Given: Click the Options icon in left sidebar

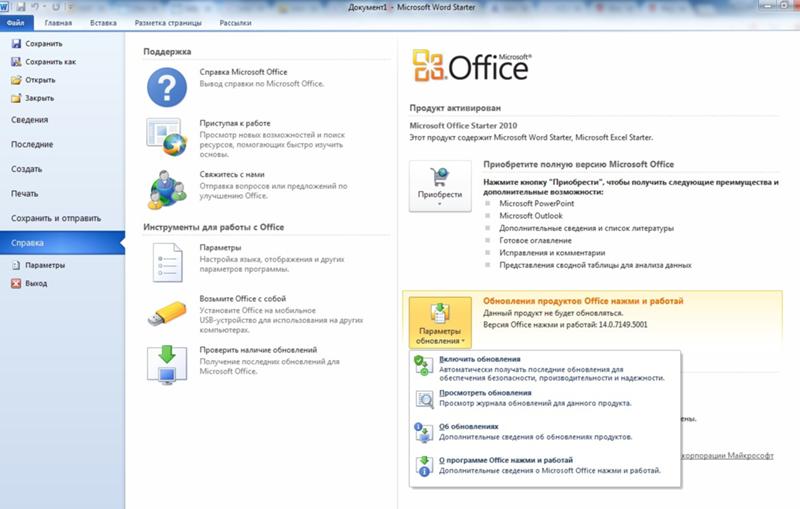Looking at the screenshot, I should pos(16,265).
